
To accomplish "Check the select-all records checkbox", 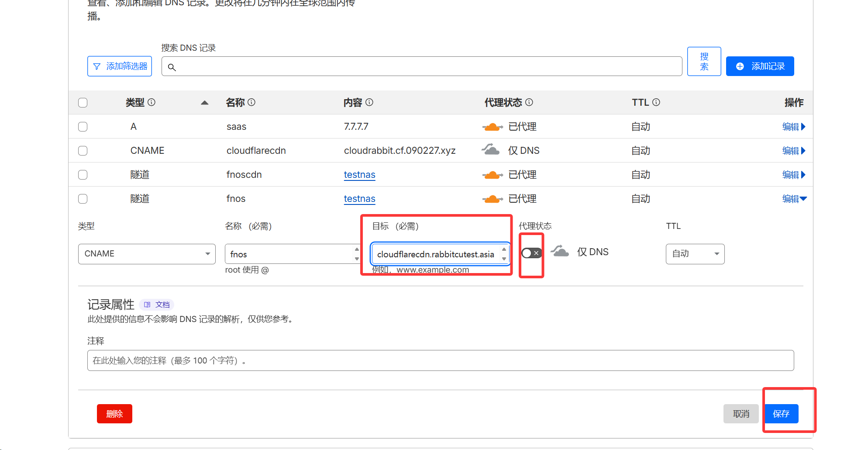I will coord(83,103).
